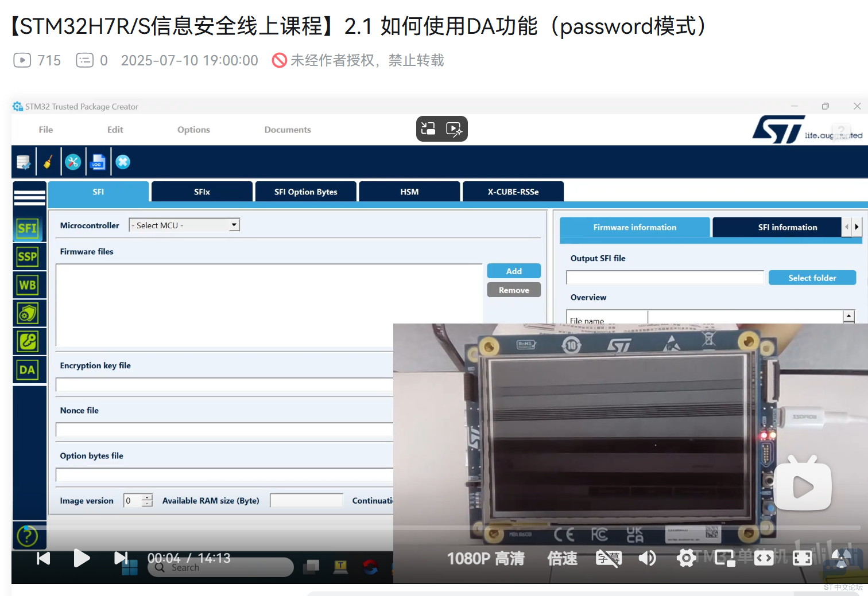Viewport: 868px width, 596px height.
Task: Click the AI video assistant overlay icon
Action: click(454, 128)
